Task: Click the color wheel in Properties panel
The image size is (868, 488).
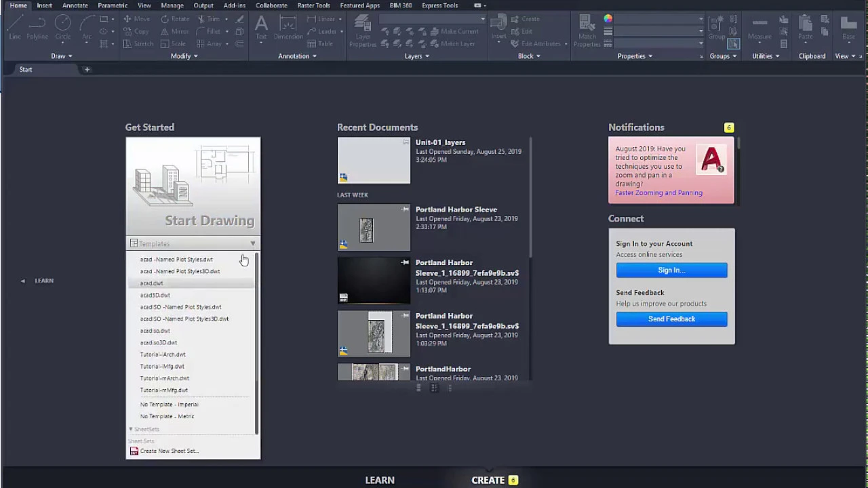Action: coord(608,19)
